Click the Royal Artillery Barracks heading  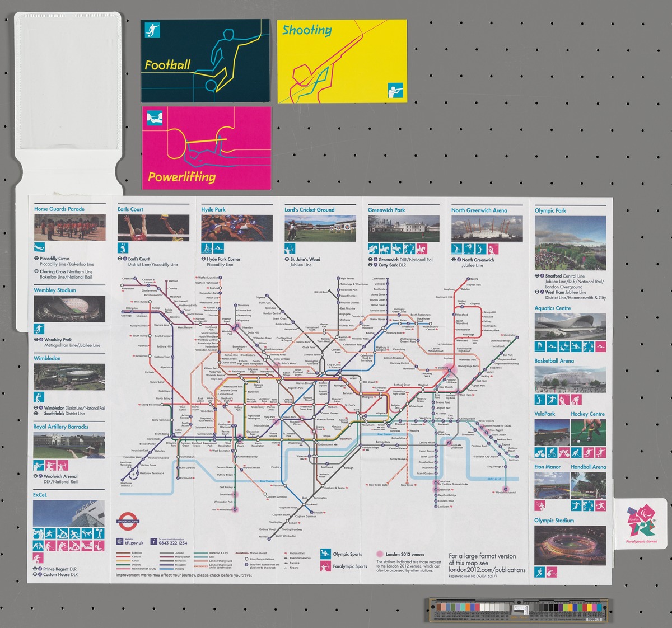(60, 427)
